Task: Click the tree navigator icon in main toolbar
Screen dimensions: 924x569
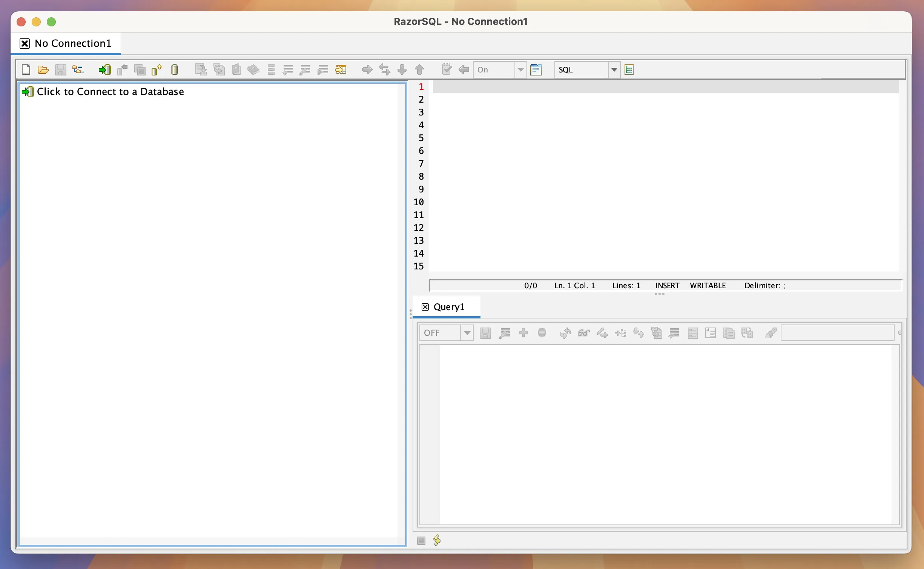Action: (78, 69)
